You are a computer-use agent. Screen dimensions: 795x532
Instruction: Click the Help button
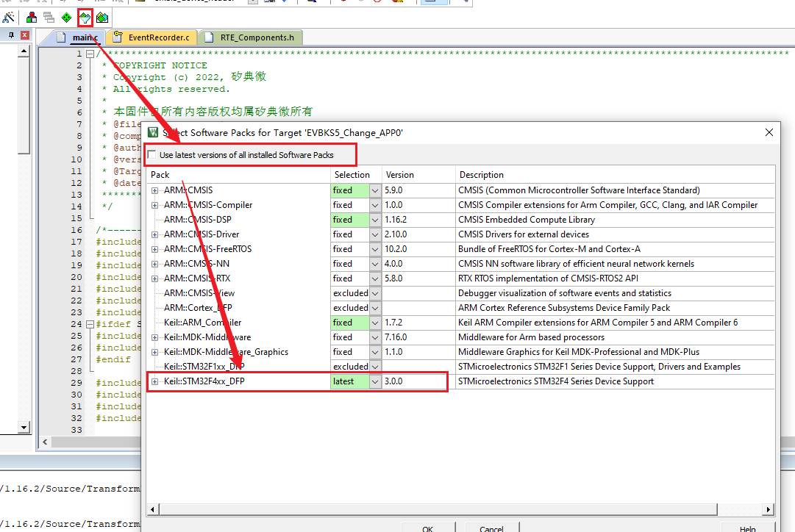pos(746,528)
